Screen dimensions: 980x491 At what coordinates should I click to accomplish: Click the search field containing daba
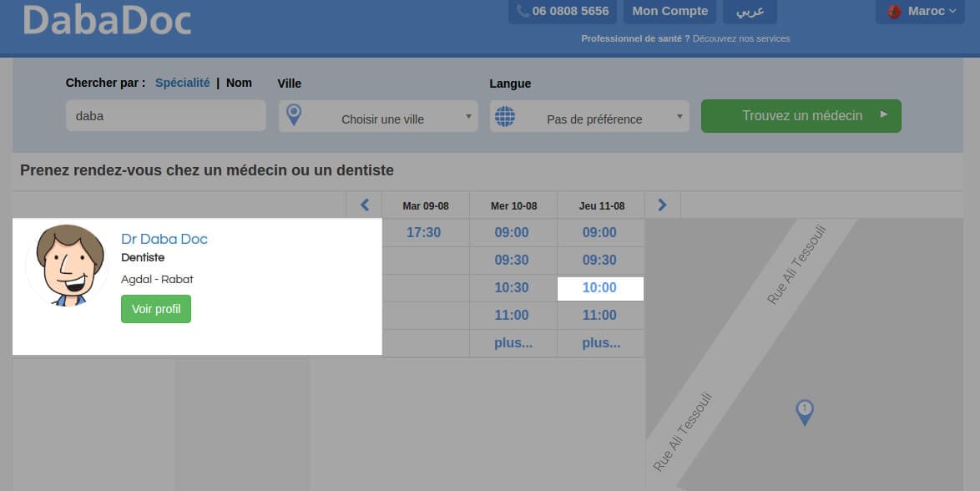tap(165, 116)
